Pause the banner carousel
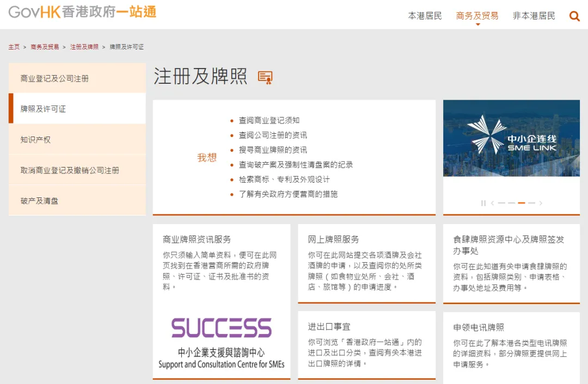Viewport: 588px width, 384px height. 483,203
